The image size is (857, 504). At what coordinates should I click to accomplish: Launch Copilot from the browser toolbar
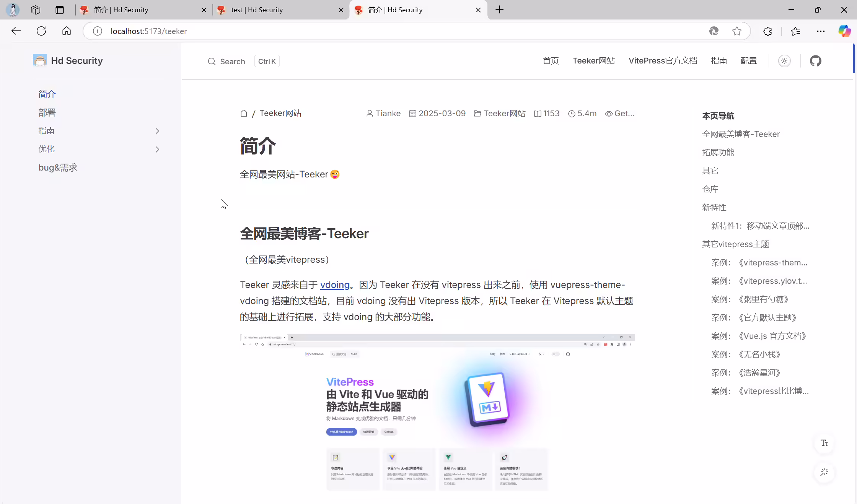[x=844, y=31]
